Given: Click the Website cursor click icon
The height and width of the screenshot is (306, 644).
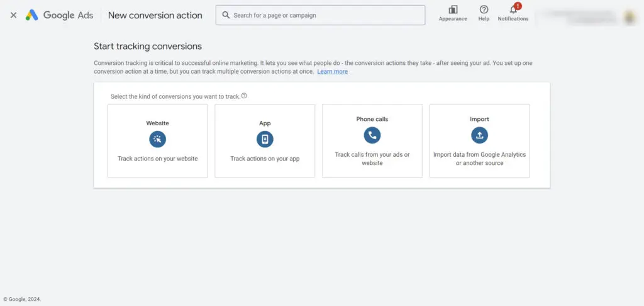Looking at the screenshot, I should [158, 139].
